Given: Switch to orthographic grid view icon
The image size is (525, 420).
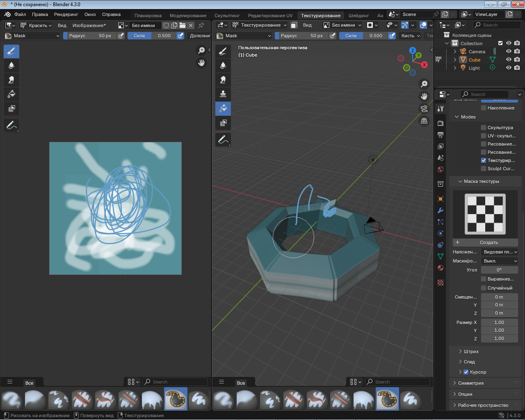Looking at the screenshot, I should [x=424, y=121].
